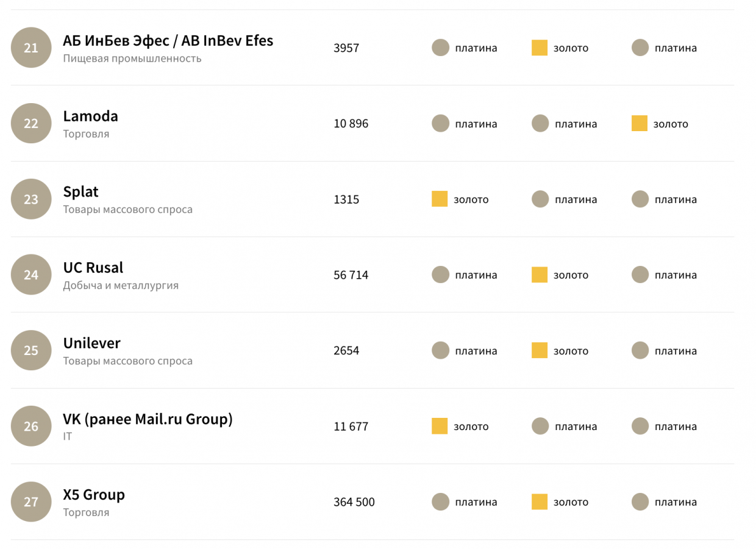Click the gold square in the Unilever row
This screenshot has height=549, width=756.
pyautogui.click(x=540, y=350)
